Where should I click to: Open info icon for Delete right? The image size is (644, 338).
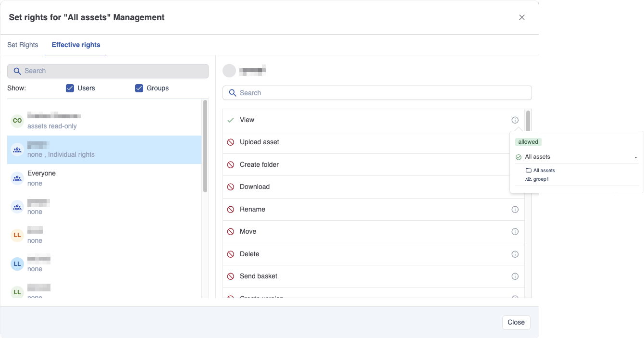pyautogui.click(x=515, y=254)
